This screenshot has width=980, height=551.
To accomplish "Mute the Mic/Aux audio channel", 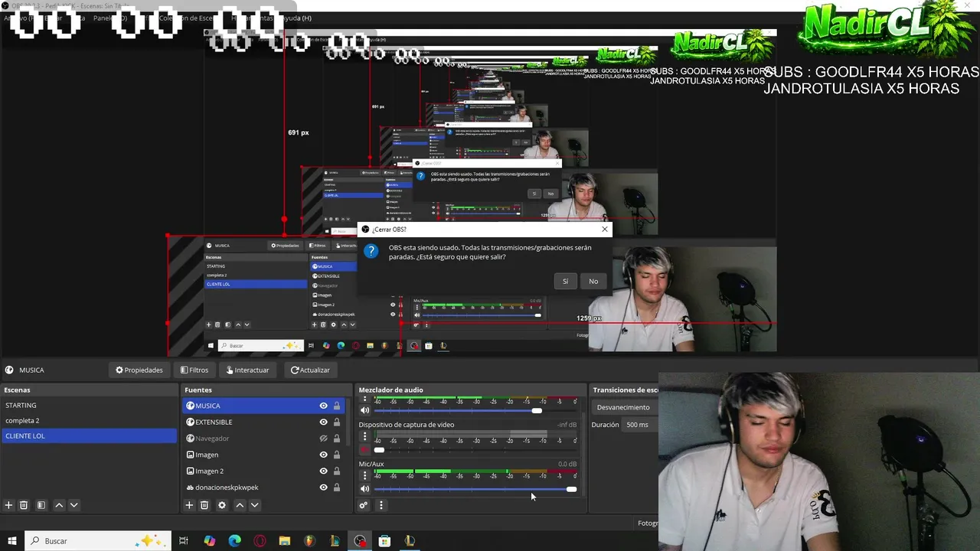I will coord(364,488).
